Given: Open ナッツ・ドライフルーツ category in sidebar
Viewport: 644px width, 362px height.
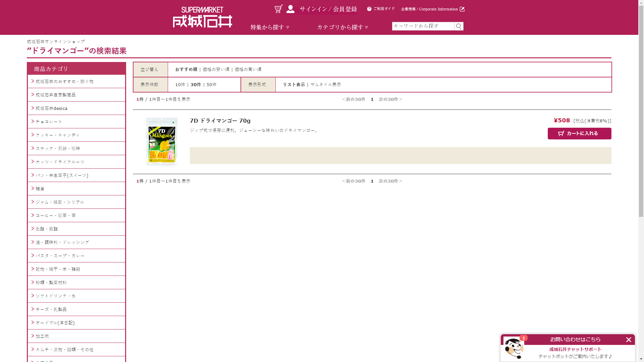Looking at the screenshot, I should pos(60,162).
